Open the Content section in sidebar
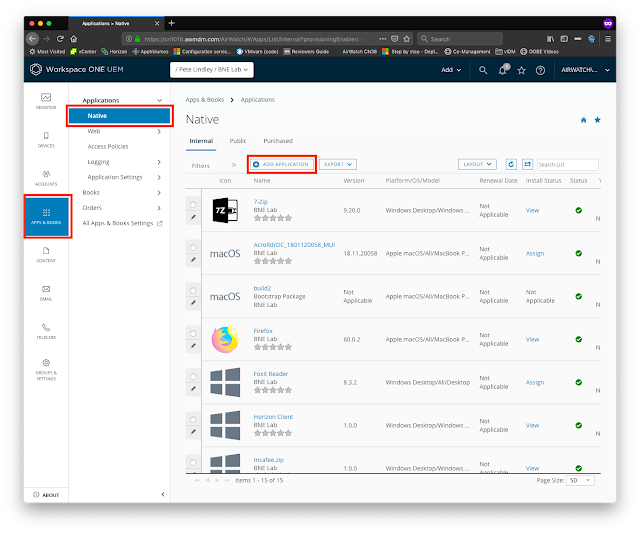640x534 pixels. tap(46, 255)
